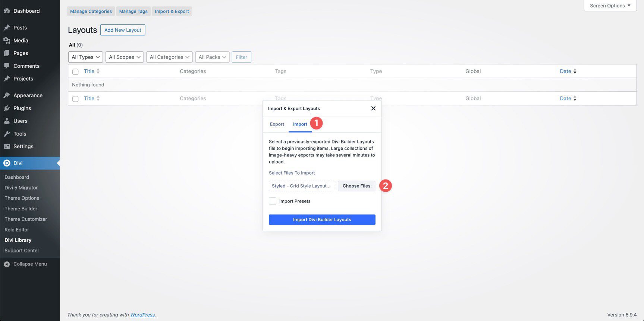644x321 pixels.
Task: Open the All Scopes dropdown
Action: tap(125, 57)
